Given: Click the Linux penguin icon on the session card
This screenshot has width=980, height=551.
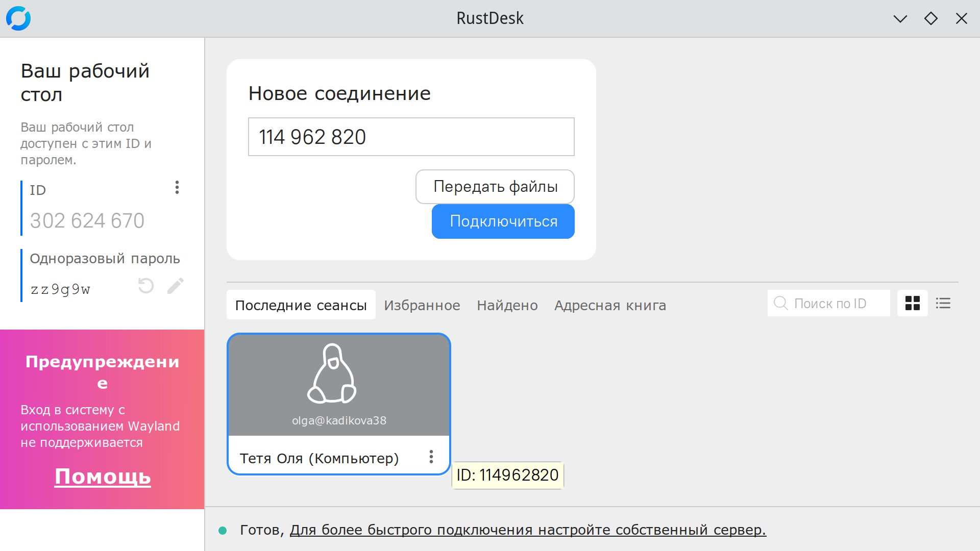Looking at the screenshot, I should click(x=332, y=374).
